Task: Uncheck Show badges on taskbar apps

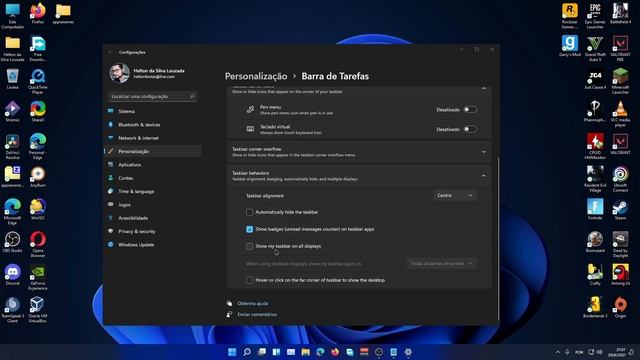Action: (249, 229)
